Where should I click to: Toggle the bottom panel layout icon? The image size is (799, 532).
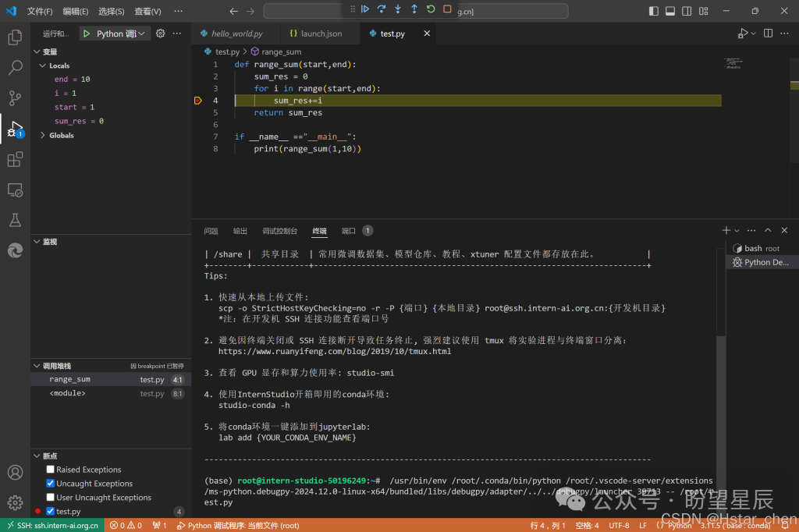coord(670,11)
